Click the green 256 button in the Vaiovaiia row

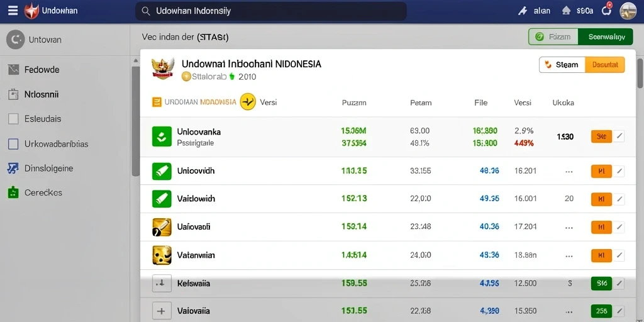click(x=601, y=311)
